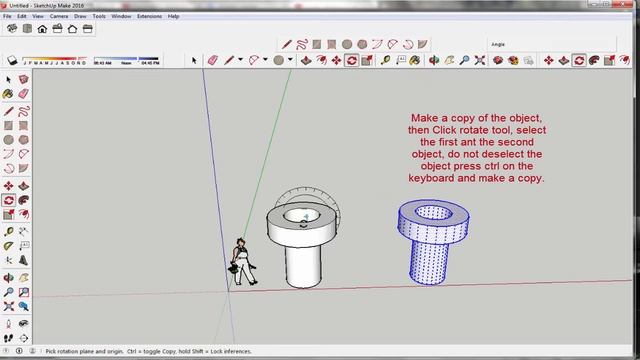Screen dimensions: 640x360
Task: Select Make Component tool in left palette
Action: [23, 79]
